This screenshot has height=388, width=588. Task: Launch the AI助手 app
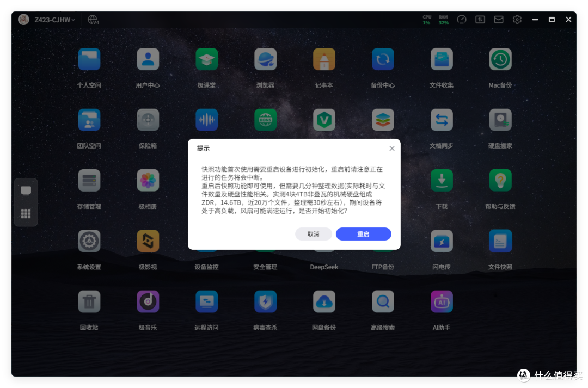[x=442, y=301]
